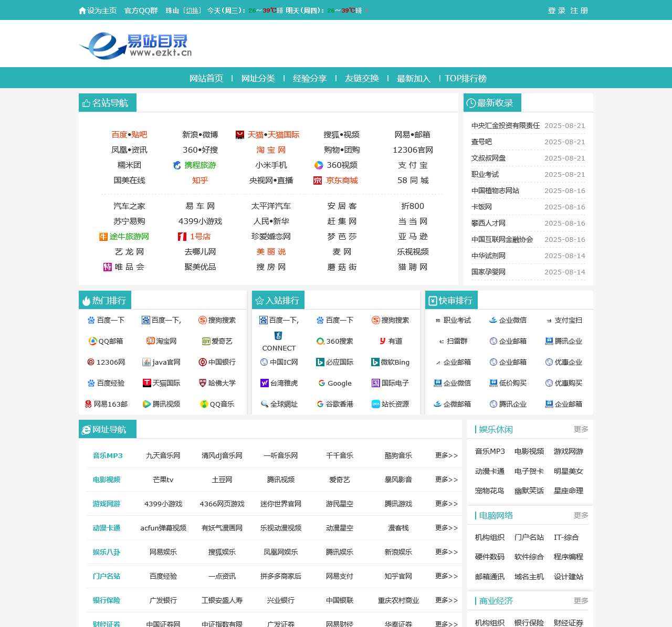Click the Google icon in 入站排行
This screenshot has height=627, width=672.
[x=322, y=383]
